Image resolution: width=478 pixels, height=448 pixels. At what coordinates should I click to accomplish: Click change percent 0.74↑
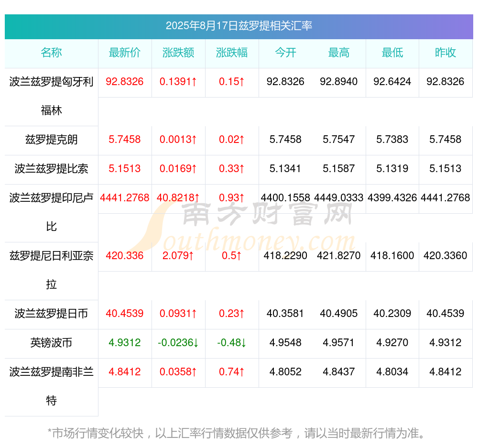232,372
